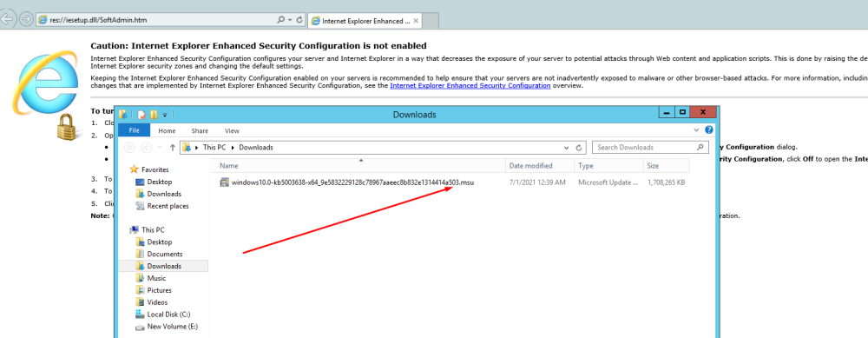The height and width of the screenshot is (338, 868).
Task: Maximize the Downloads Explorer window
Action: [x=682, y=112]
